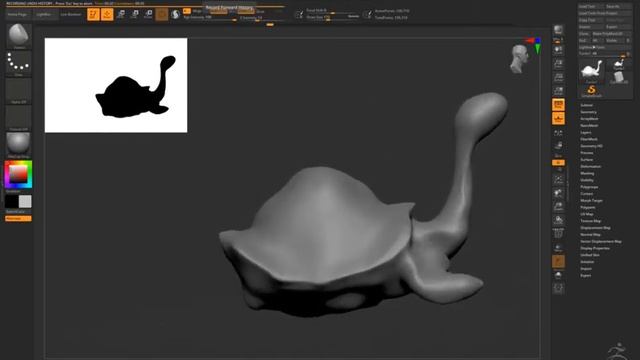Expand the Geometry subpalette
Image resolution: width=640 pixels, height=360 pixels.
[588, 112]
